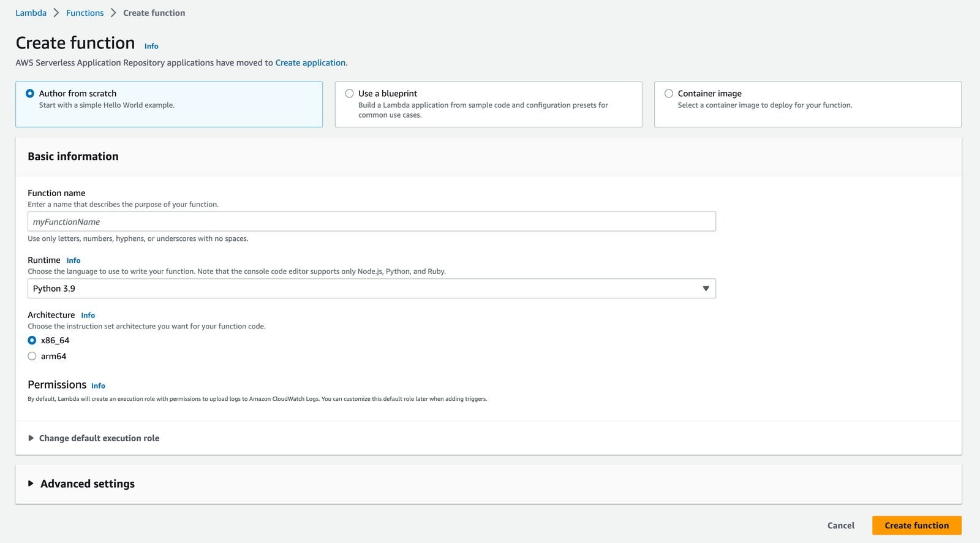The width and height of the screenshot is (980, 543).
Task: Open the Runtime Info link
Action: pos(73,260)
